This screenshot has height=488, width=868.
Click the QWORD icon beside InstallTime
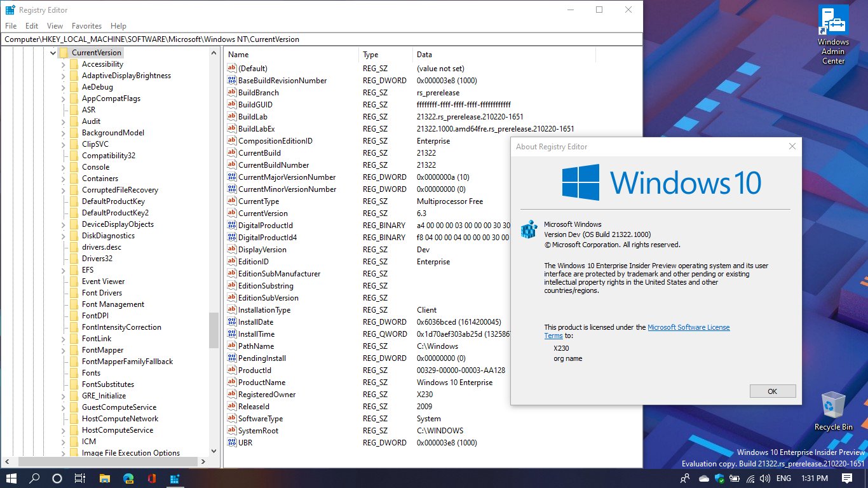tap(232, 334)
